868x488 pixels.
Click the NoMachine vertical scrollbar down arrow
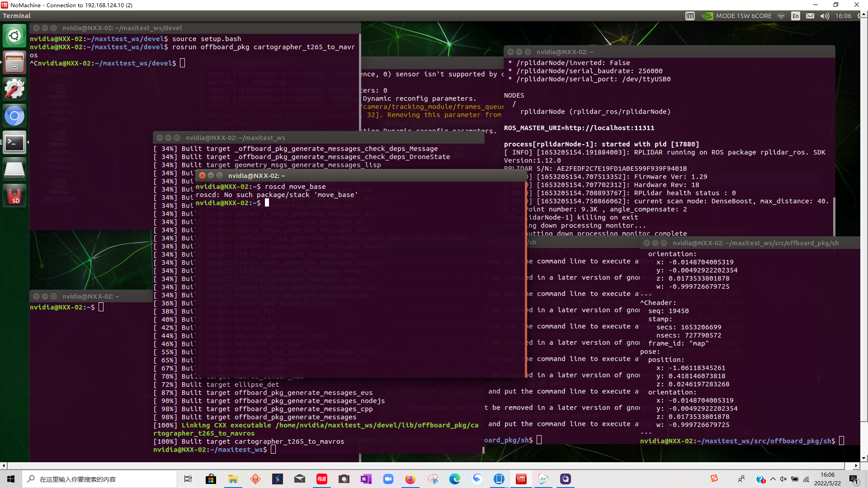(x=864, y=458)
